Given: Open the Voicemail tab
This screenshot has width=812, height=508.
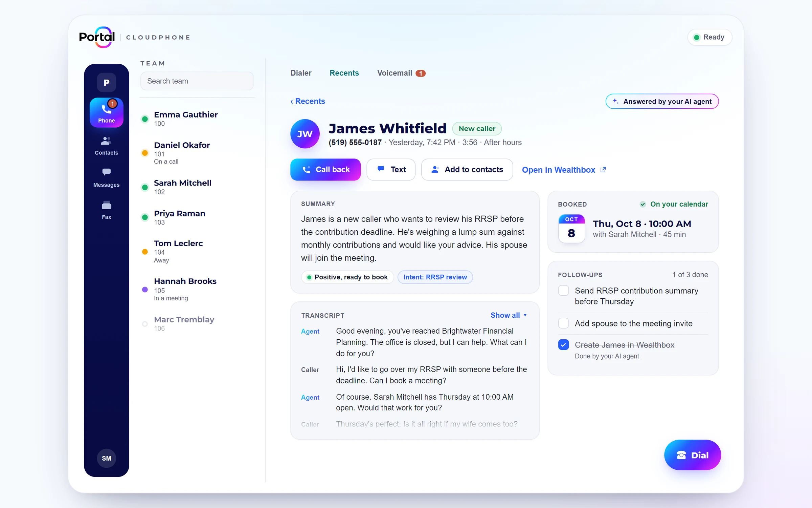Looking at the screenshot, I should [401, 73].
